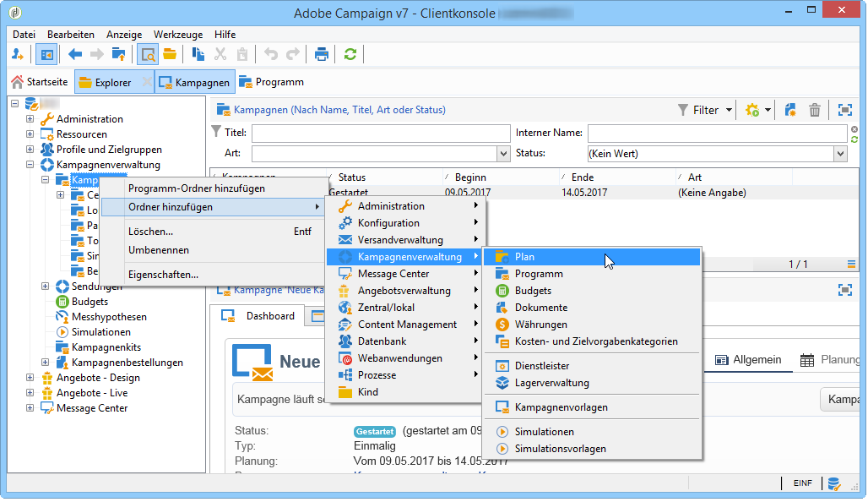Screen dimensions: 868x502
Task: Open the Filter dropdown
Action: click(x=705, y=110)
